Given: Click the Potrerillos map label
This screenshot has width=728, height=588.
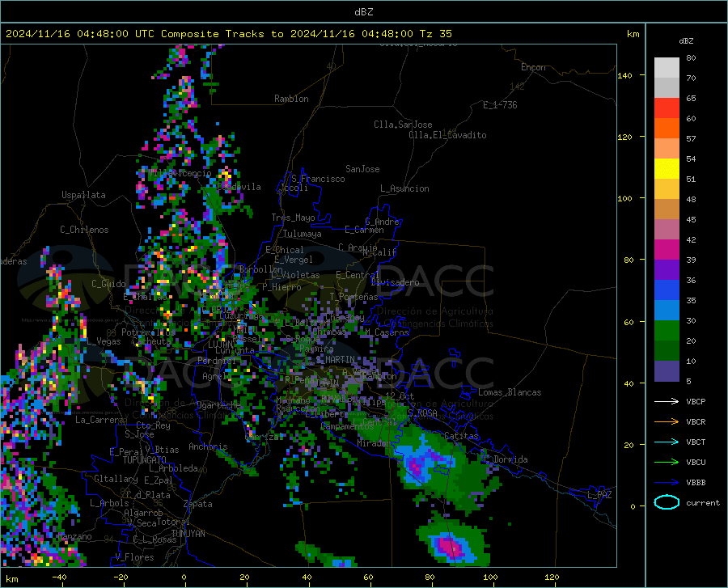Looking at the screenshot, I should (x=148, y=332).
